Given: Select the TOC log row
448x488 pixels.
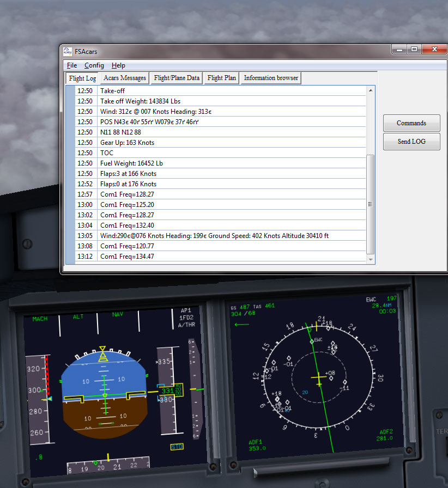Looking at the screenshot, I should point(220,153).
